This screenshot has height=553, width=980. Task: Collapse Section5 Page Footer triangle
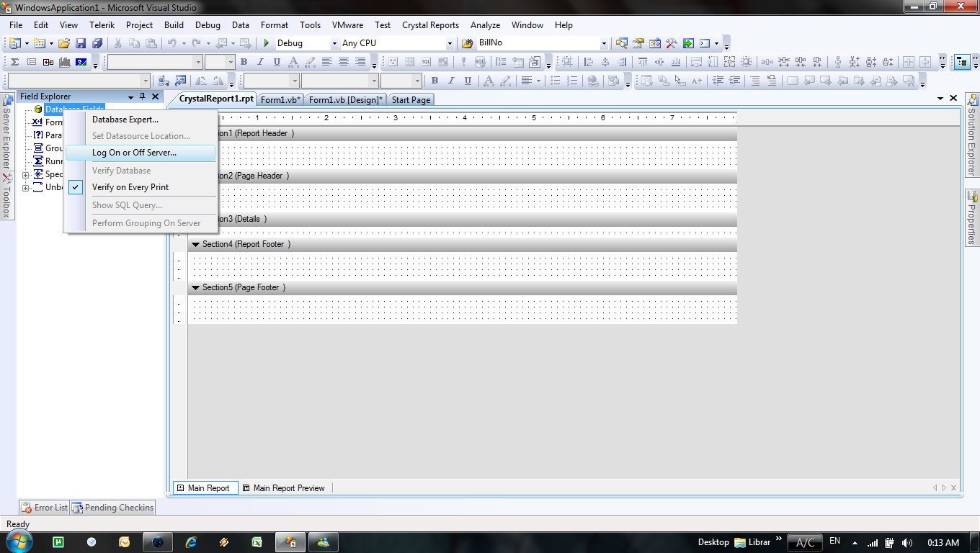click(x=195, y=288)
